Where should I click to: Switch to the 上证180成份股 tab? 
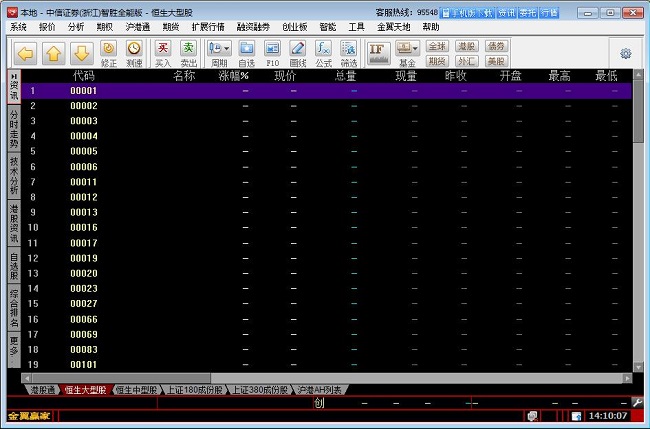tap(194, 390)
